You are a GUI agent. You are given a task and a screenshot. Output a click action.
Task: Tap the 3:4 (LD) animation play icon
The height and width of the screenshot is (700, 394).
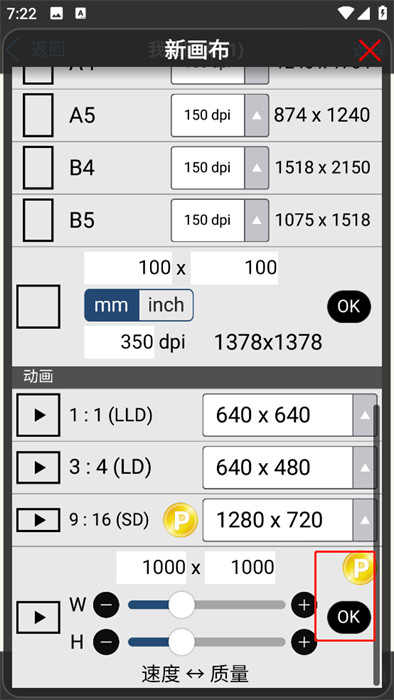point(38,467)
